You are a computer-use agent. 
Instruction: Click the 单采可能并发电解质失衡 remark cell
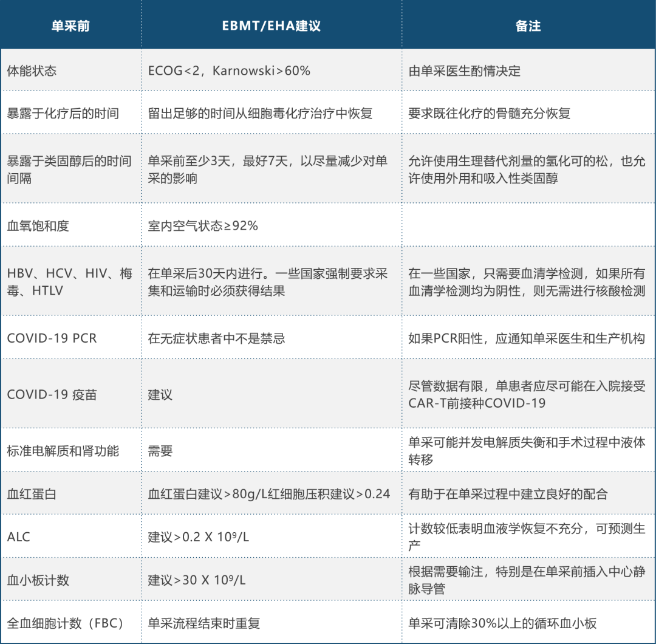[527, 451]
